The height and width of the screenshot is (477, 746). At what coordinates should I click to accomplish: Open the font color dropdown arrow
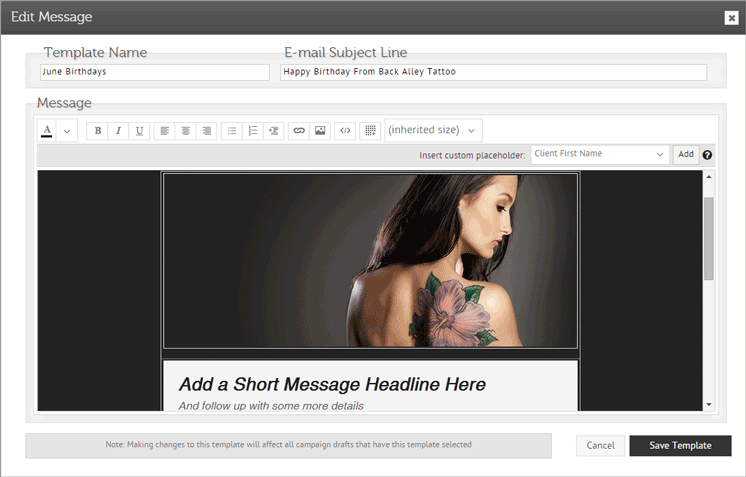[67, 131]
